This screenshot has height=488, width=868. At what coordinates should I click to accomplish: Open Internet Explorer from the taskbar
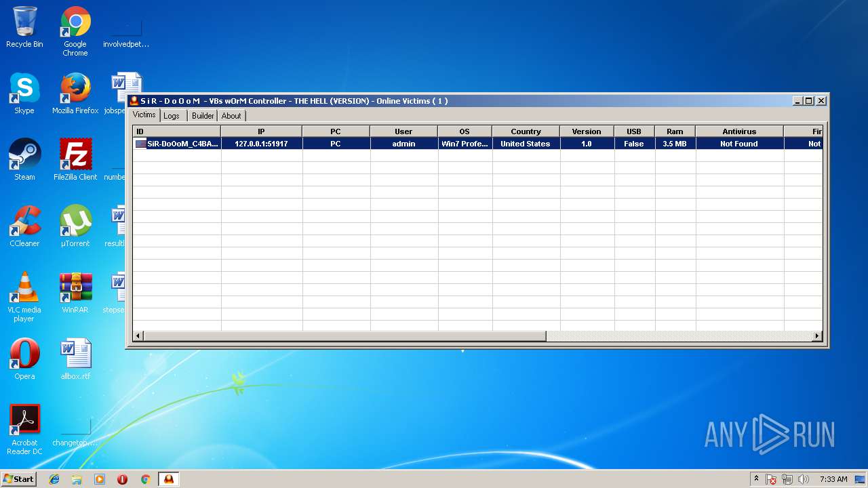pyautogui.click(x=54, y=479)
